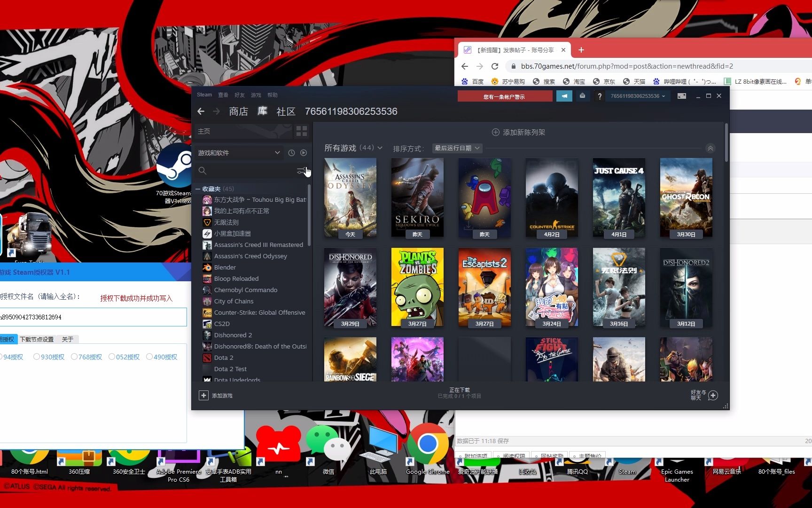812x508 pixels.
Task: Open 游戏 menu in Steam
Action: point(256,95)
